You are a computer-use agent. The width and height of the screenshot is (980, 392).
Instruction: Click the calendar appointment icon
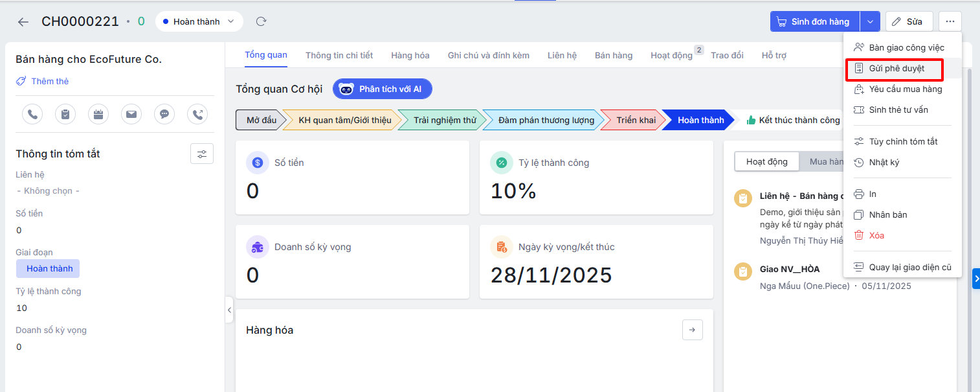point(98,114)
